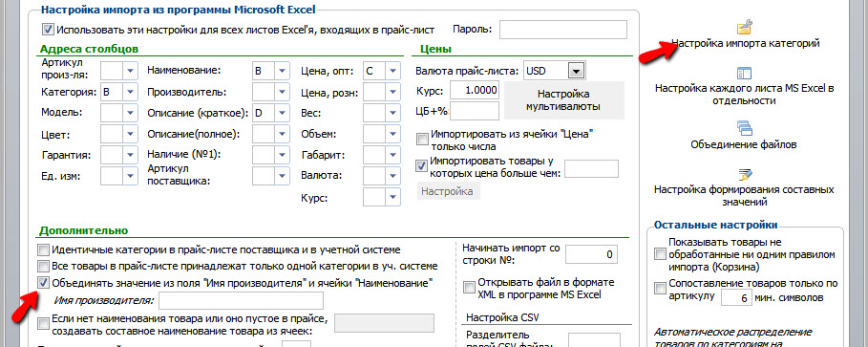The height and width of the screenshot is (347, 868).
Task: Open the Цена, опт column dropdown
Action: (x=392, y=71)
